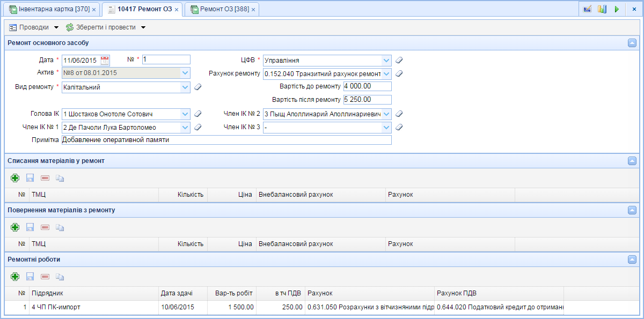This screenshot has width=644, height=319.
Task: Open Член ІК № 3 dropdown
Action: [387, 127]
